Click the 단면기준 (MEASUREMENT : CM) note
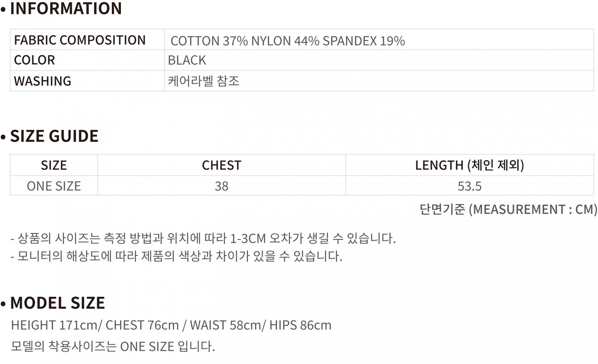The width and height of the screenshot is (598, 364). [x=508, y=209]
